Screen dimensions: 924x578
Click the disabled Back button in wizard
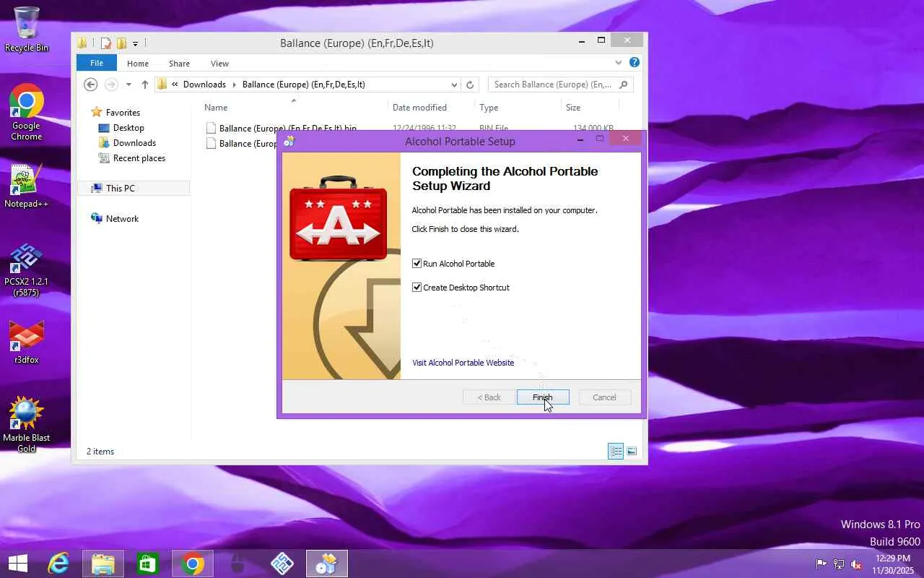489,397
